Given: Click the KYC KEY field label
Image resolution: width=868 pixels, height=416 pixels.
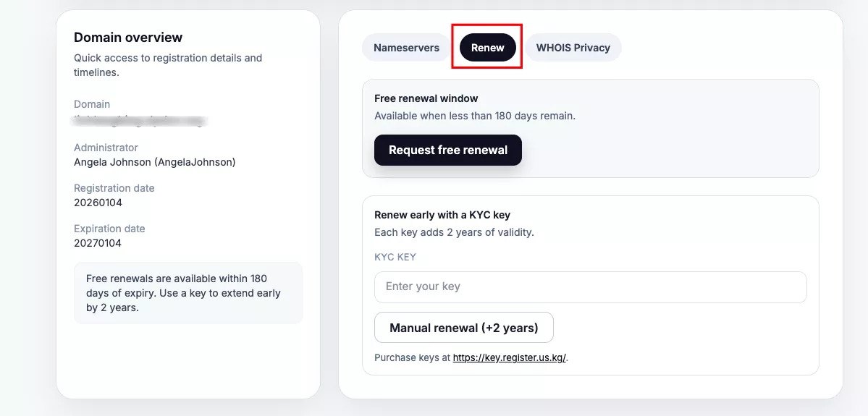Looking at the screenshot, I should 395,257.
